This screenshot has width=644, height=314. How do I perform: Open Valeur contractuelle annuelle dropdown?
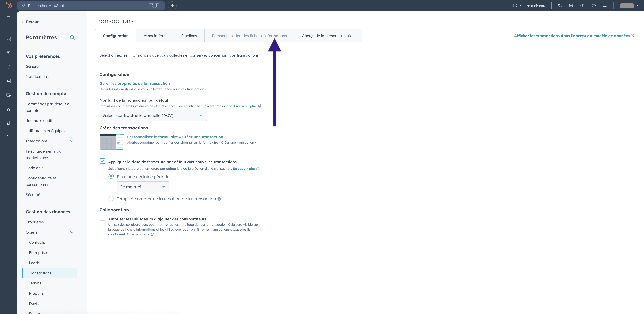click(x=153, y=115)
